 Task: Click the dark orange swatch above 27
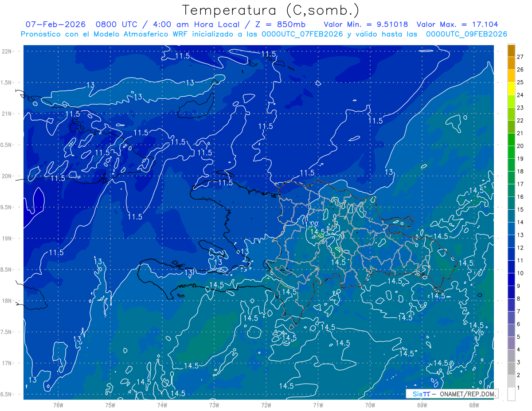coord(511,51)
